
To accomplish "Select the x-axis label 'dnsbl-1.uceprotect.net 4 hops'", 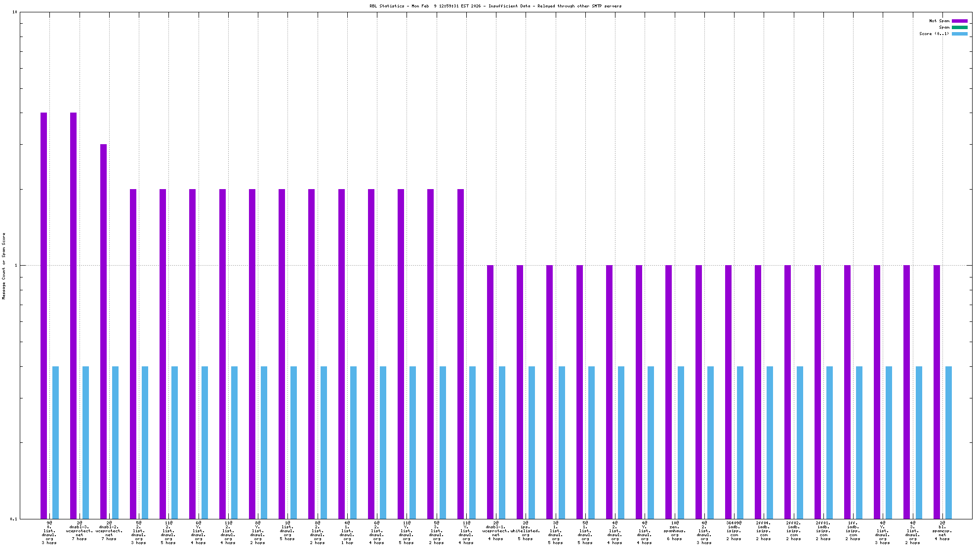I will pyautogui.click(x=496, y=531).
